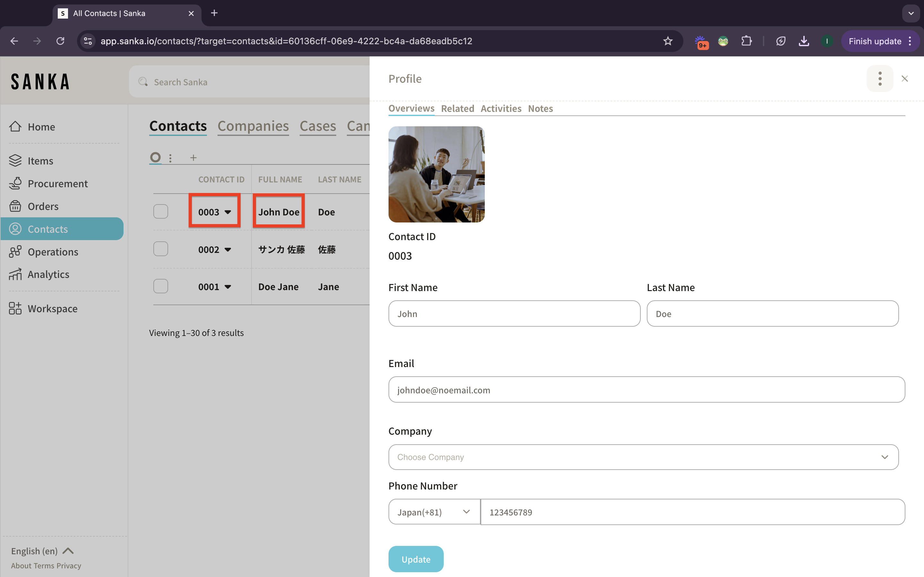Go to Operations via sidebar icon

point(15,252)
